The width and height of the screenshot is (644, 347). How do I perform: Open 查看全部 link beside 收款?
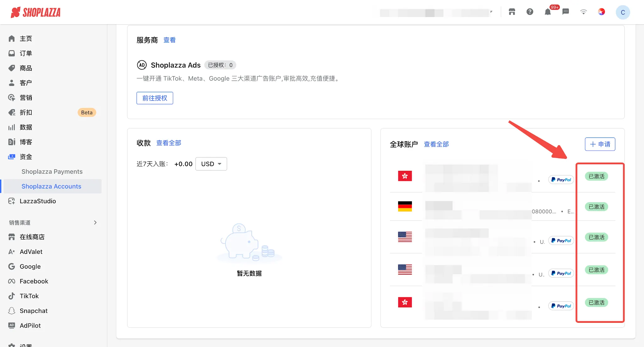169,143
